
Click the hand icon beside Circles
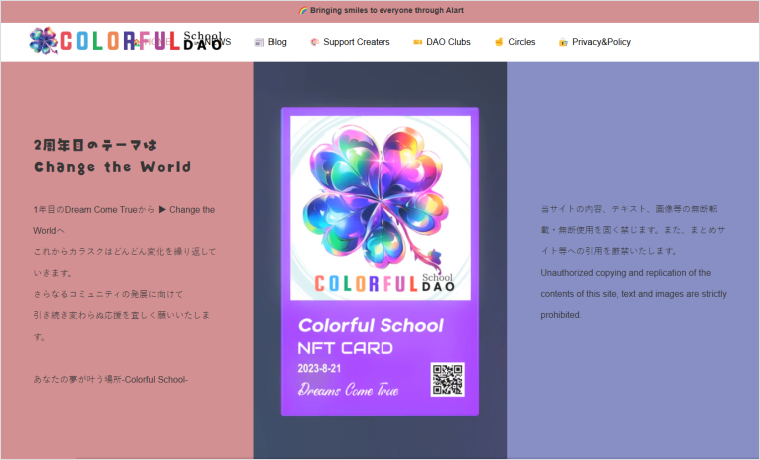(499, 42)
